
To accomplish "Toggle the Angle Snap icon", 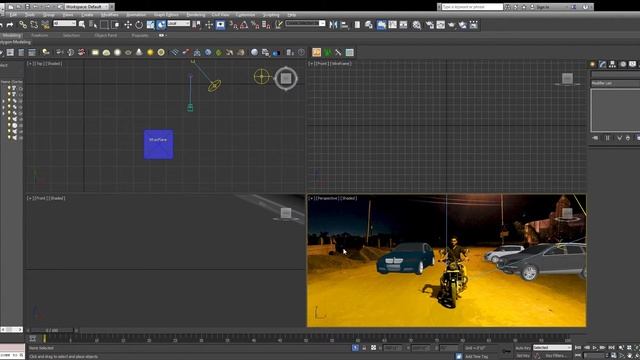I will (x=244, y=25).
